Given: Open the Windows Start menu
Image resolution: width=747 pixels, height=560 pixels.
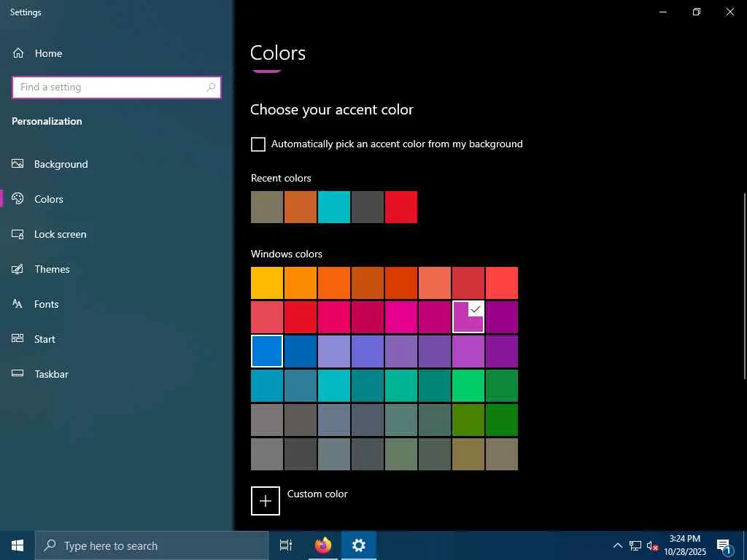Looking at the screenshot, I should tap(18, 545).
